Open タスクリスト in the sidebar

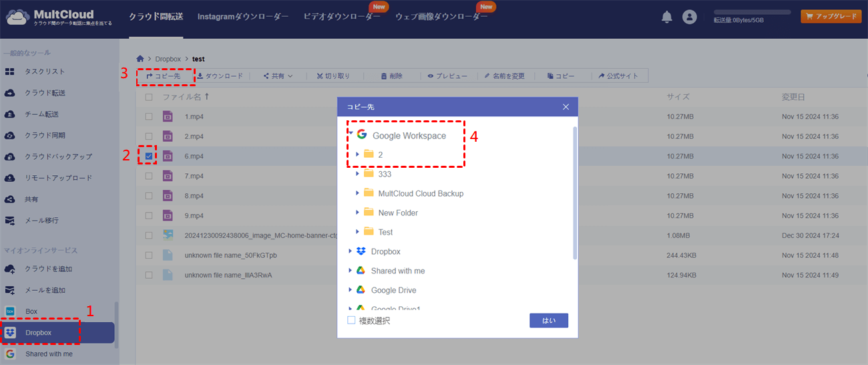[45, 72]
